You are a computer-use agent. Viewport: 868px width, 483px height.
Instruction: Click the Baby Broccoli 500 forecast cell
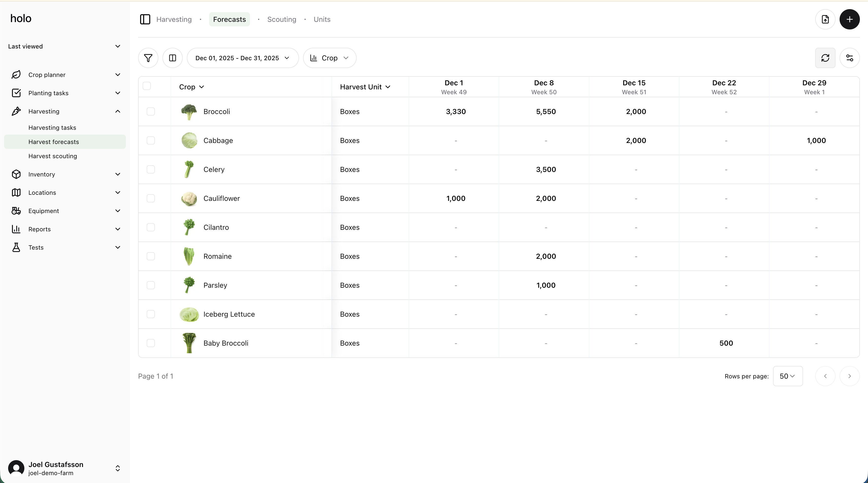(x=726, y=343)
